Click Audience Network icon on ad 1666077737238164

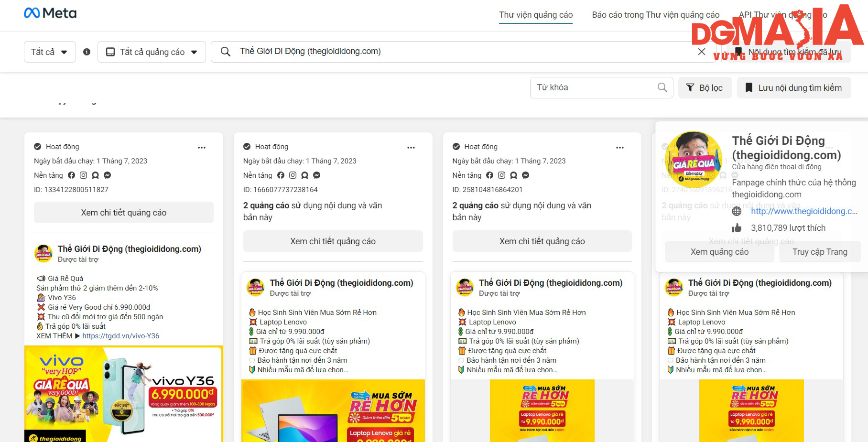coord(304,175)
